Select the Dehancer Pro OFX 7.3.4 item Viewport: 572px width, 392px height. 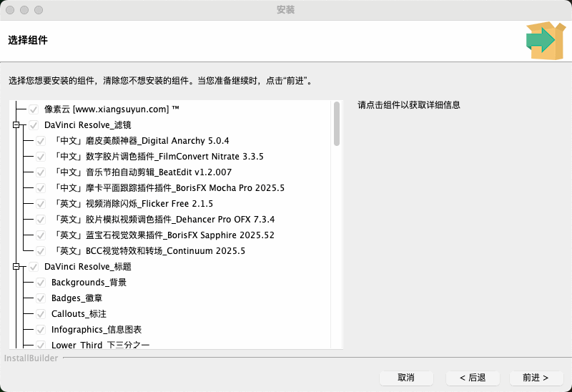click(x=164, y=220)
